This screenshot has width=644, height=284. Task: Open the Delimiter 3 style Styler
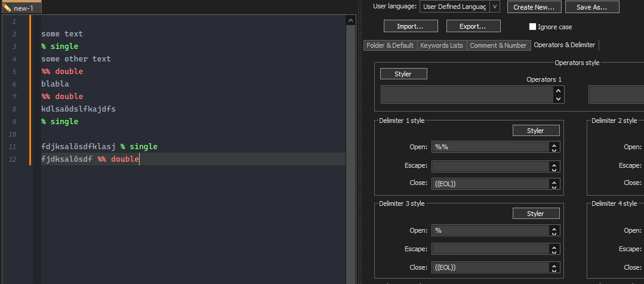536,214
